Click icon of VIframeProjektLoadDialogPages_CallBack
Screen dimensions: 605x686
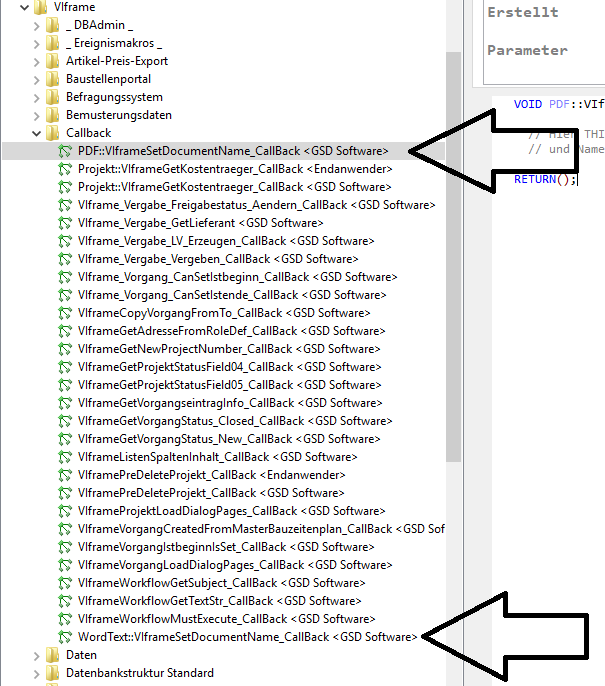pos(65,511)
